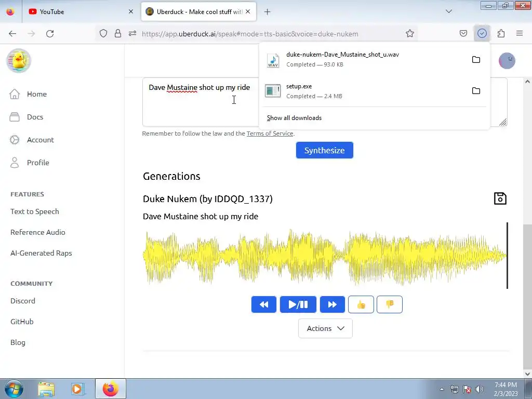Toggle play/pause of the audio

[298, 304]
